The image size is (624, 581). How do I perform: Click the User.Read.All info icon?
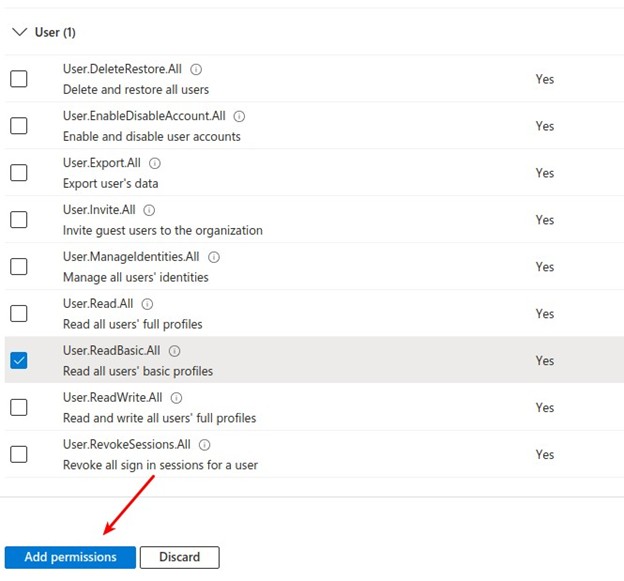[x=147, y=304]
